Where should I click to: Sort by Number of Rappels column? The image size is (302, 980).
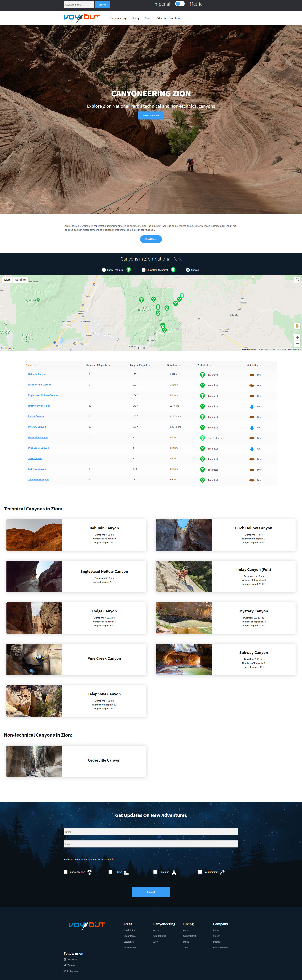pyautogui.click(x=98, y=365)
